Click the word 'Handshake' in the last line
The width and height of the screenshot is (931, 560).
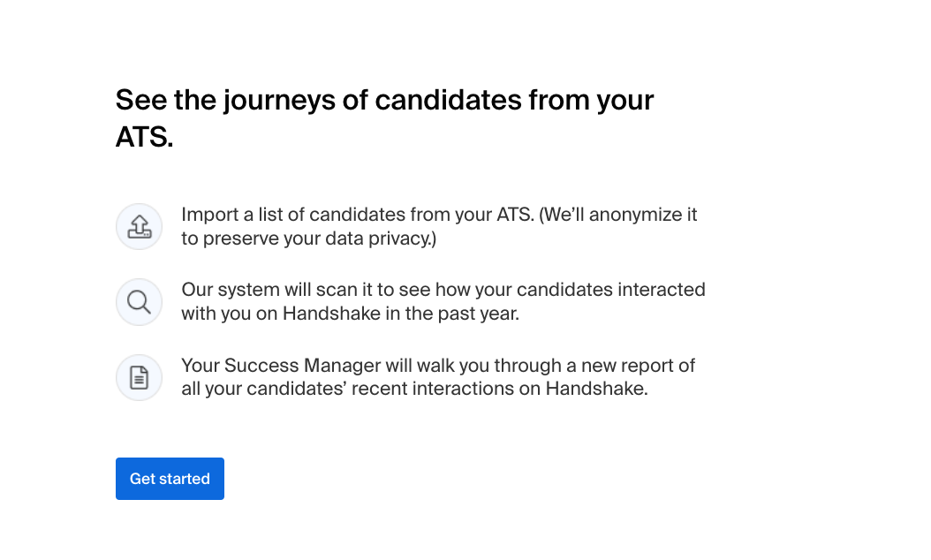click(597, 389)
